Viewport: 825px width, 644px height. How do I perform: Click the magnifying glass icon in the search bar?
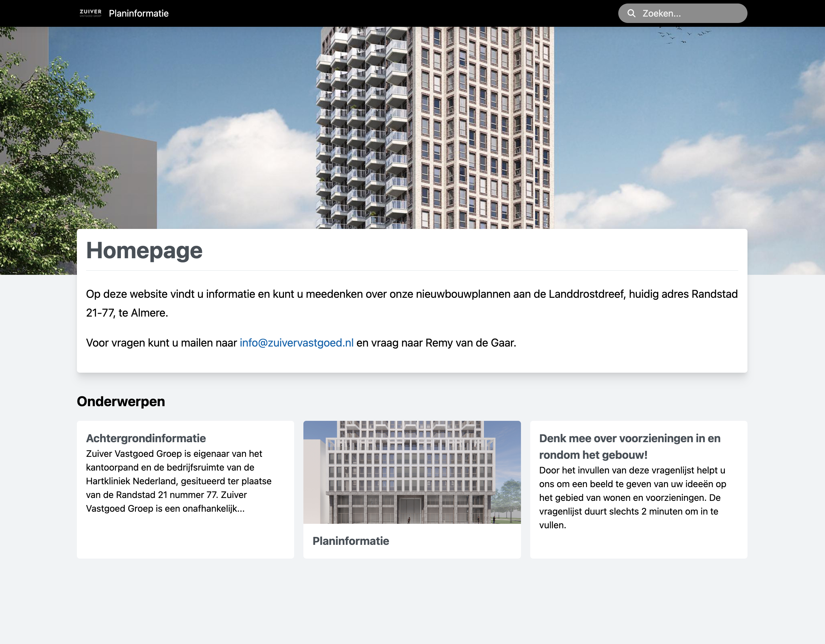coord(632,13)
